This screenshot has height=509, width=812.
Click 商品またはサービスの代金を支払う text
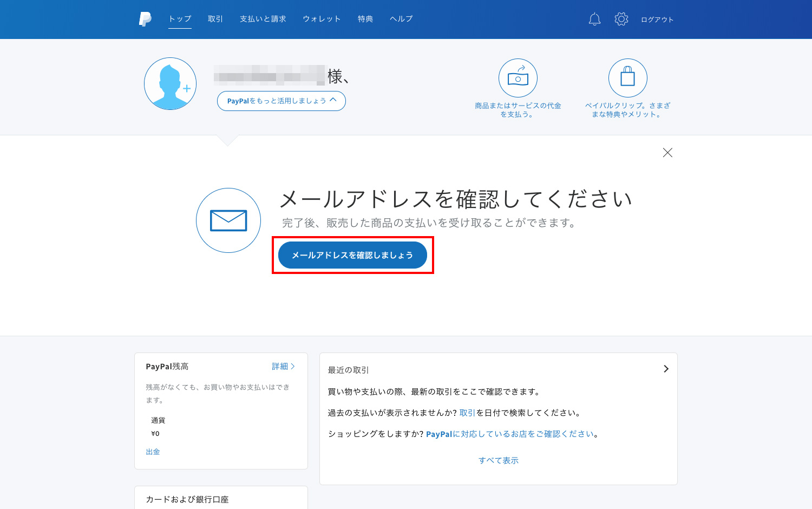(x=518, y=110)
